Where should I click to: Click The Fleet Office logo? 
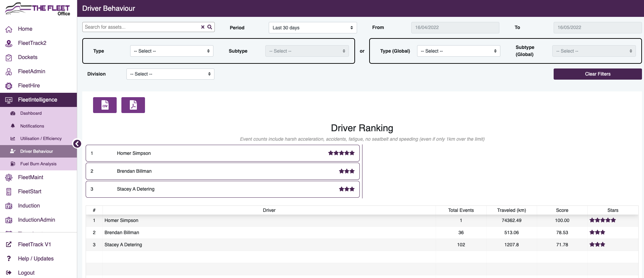point(38,9)
